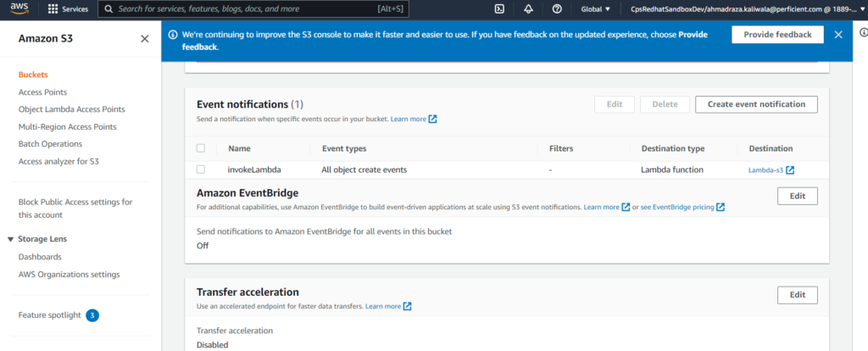Open the help question mark menu
Screen dimensions: 868x351
558,8
